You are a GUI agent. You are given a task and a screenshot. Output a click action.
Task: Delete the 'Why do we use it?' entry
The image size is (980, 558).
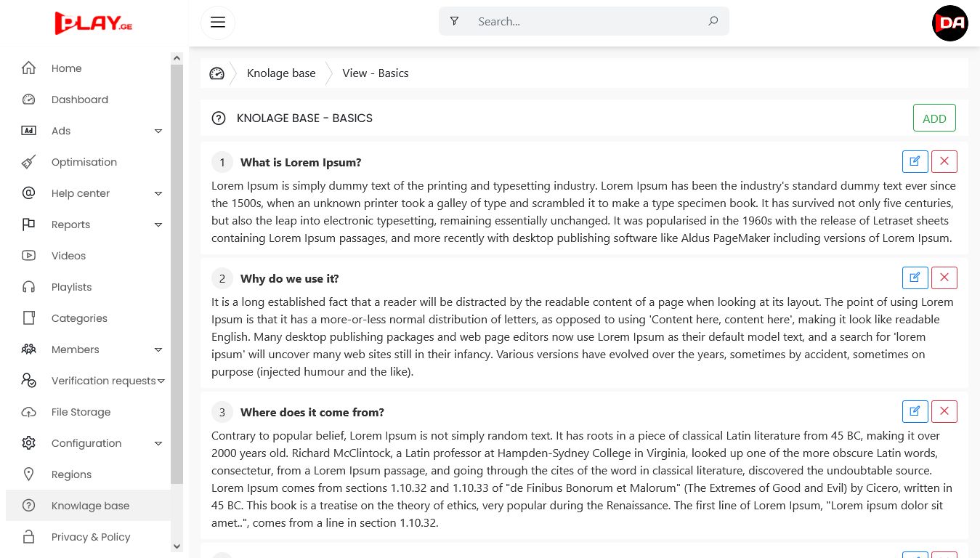tap(944, 278)
